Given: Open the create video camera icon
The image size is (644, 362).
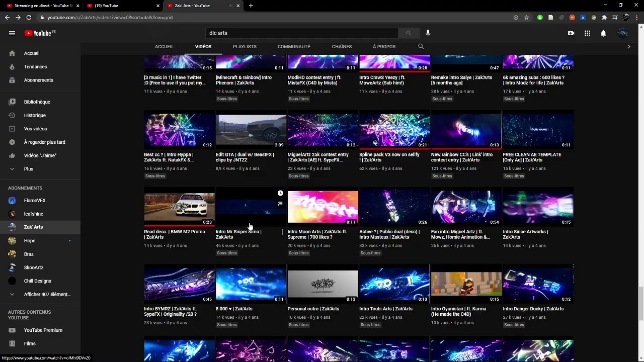Looking at the screenshot, I should 571,33.
